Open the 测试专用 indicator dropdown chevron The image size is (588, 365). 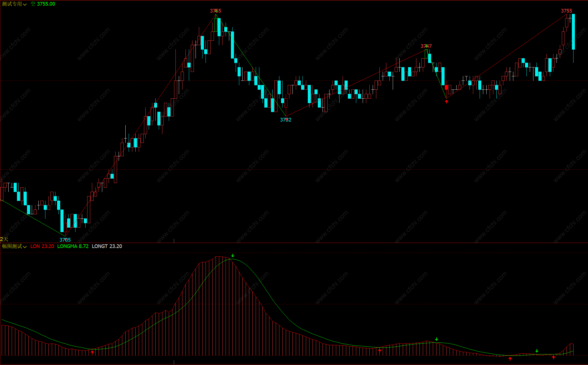[x=25, y=4]
